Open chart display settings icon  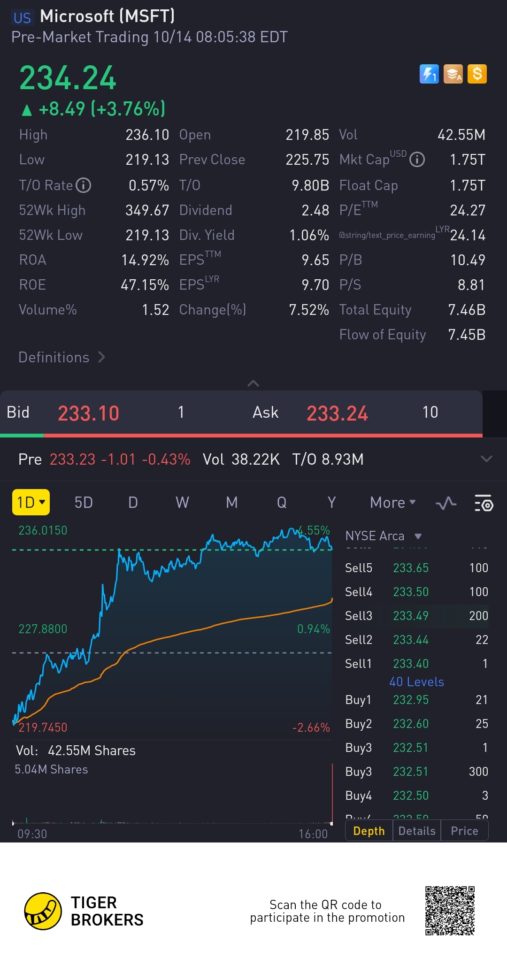coord(484,503)
